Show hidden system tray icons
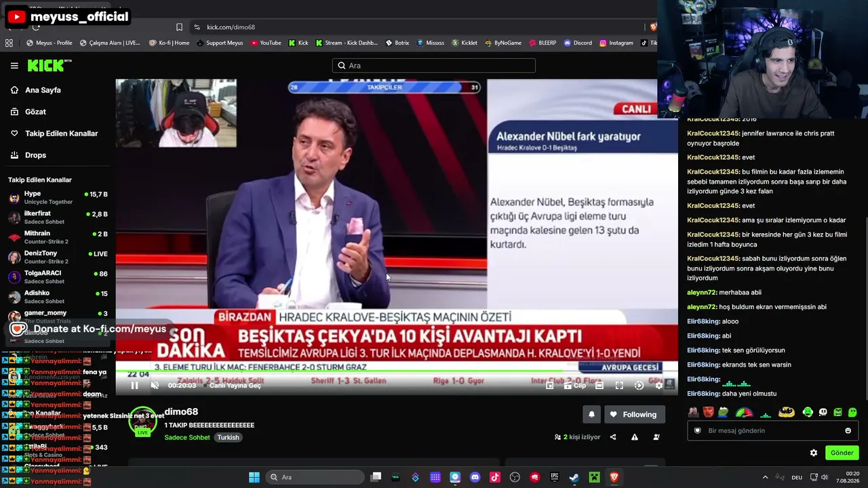Image resolution: width=868 pixels, height=488 pixels. 765,477
